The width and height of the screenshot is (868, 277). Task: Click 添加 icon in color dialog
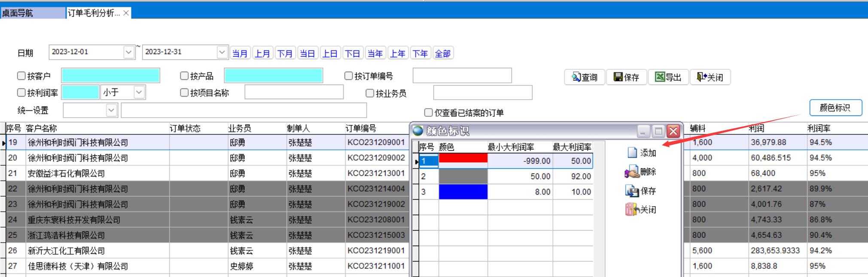tap(632, 153)
